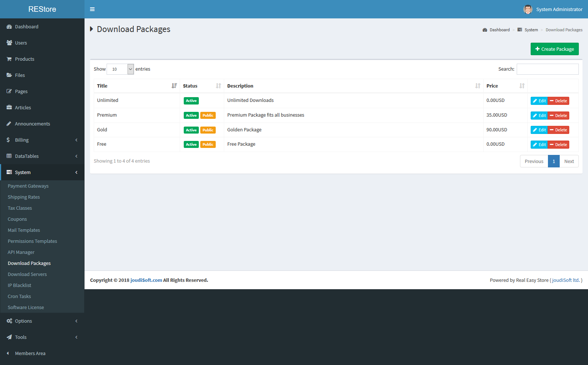This screenshot has width=588, height=365.
Task: Expand the Billing submenu chevron
Action: pyautogui.click(x=76, y=140)
